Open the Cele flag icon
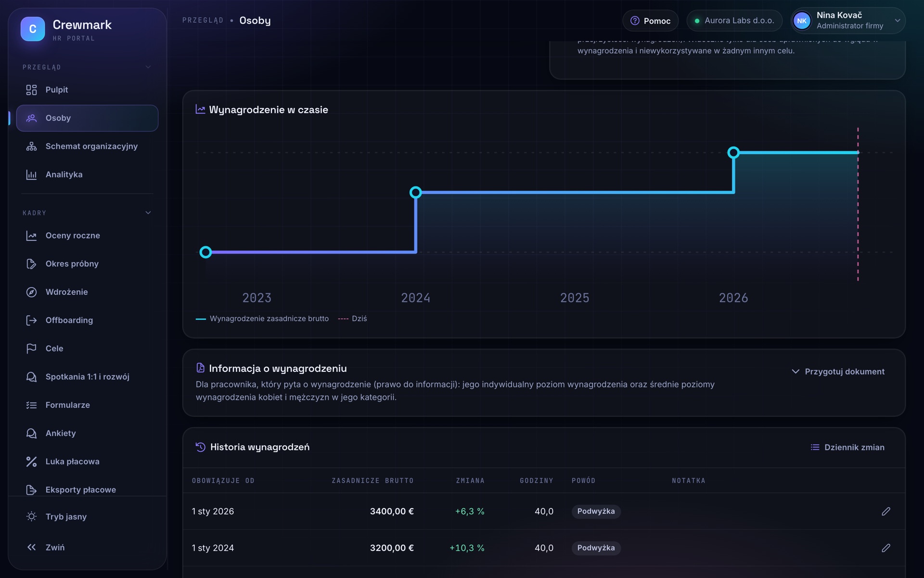 [31, 349]
